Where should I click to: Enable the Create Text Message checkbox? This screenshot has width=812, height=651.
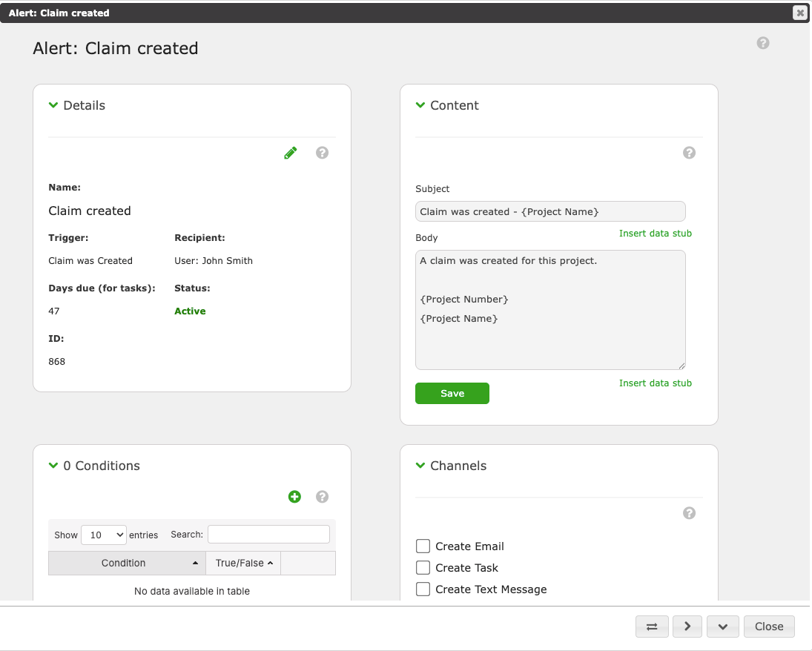pos(423,589)
